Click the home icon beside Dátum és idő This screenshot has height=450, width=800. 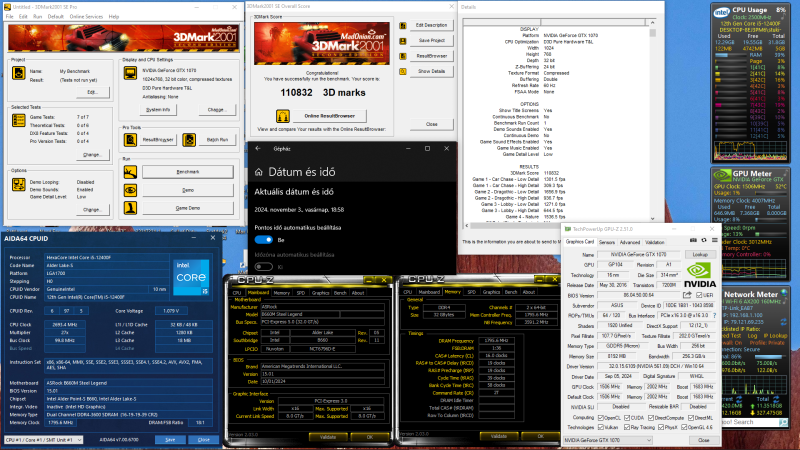[259, 172]
